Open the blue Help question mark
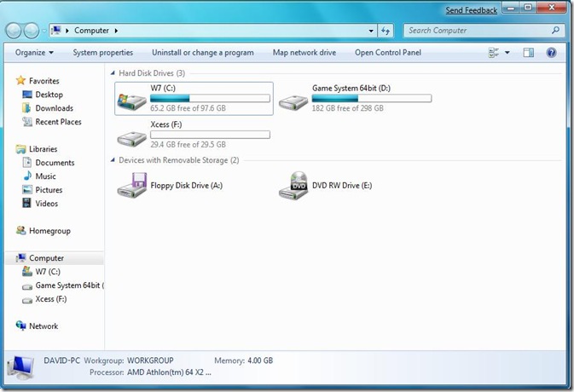This screenshot has width=574, height=392. pos(551,53)
